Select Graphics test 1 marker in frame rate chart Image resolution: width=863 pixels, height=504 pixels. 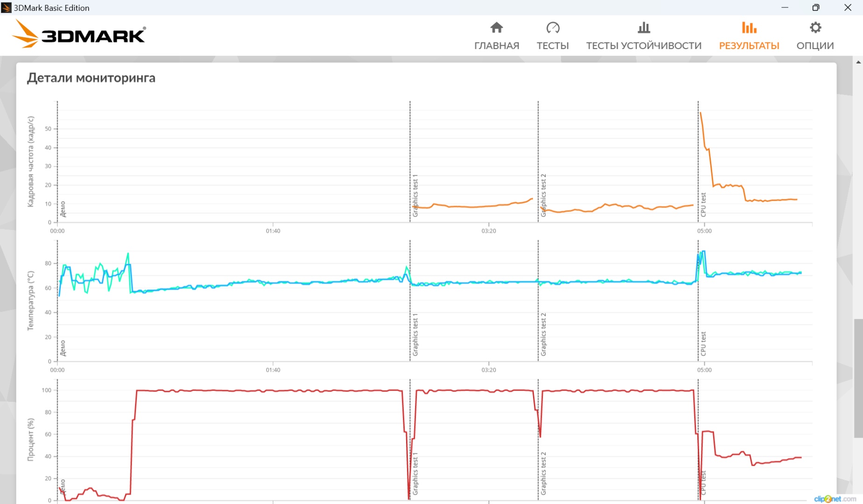tap(415, 196)
